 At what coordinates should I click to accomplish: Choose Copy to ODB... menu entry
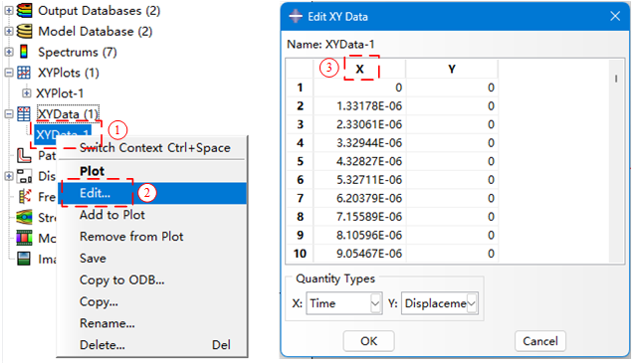[152, 280]
